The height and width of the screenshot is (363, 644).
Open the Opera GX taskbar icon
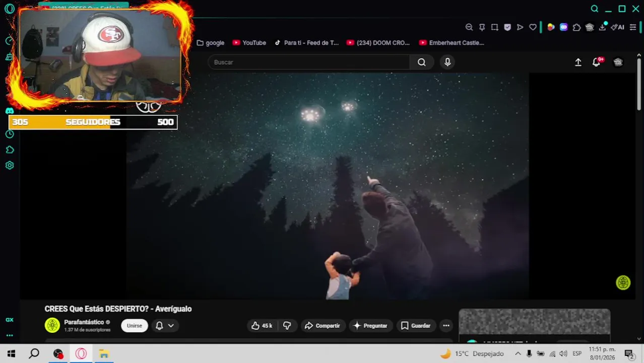tap(81, 354)
